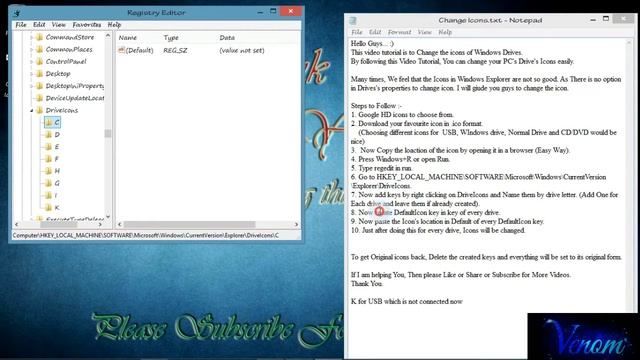The height and width of the screenshot is (360, 640).
Task: Select the (Default) value name
Action: click(x=140, y=50)
